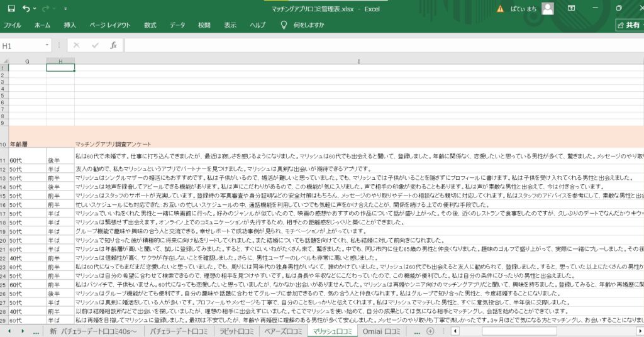Select row 17 header
This screenshot has width=644, height=337.
point(4,213)
